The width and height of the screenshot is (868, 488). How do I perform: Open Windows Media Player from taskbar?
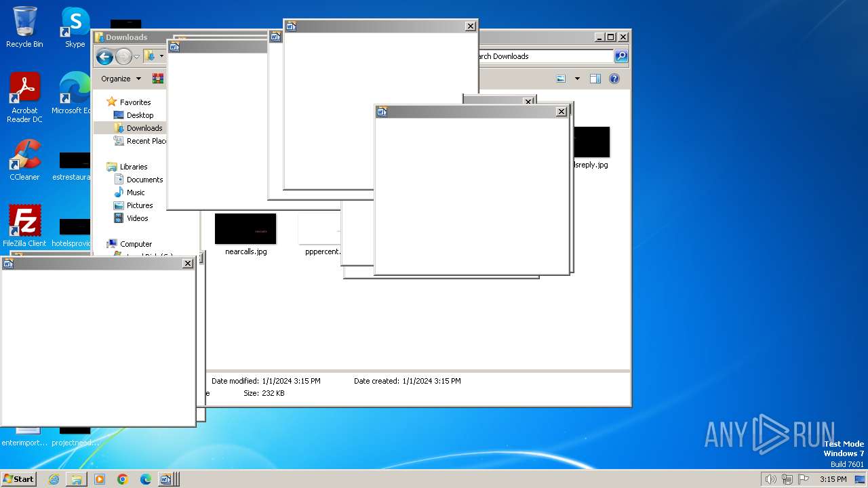(x=100, y=479)
